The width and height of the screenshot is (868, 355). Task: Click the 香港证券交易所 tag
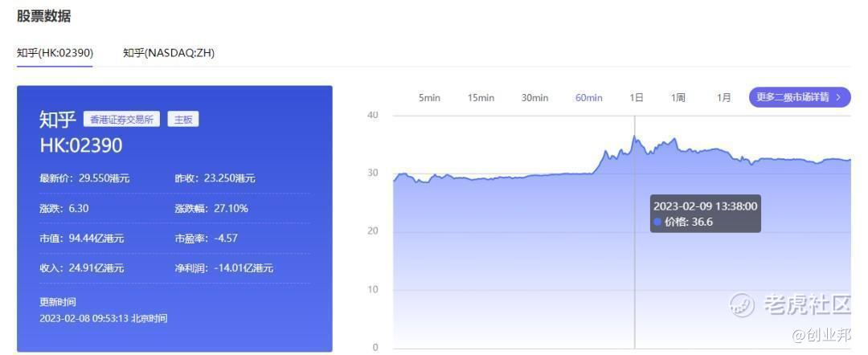coord(121,120)
